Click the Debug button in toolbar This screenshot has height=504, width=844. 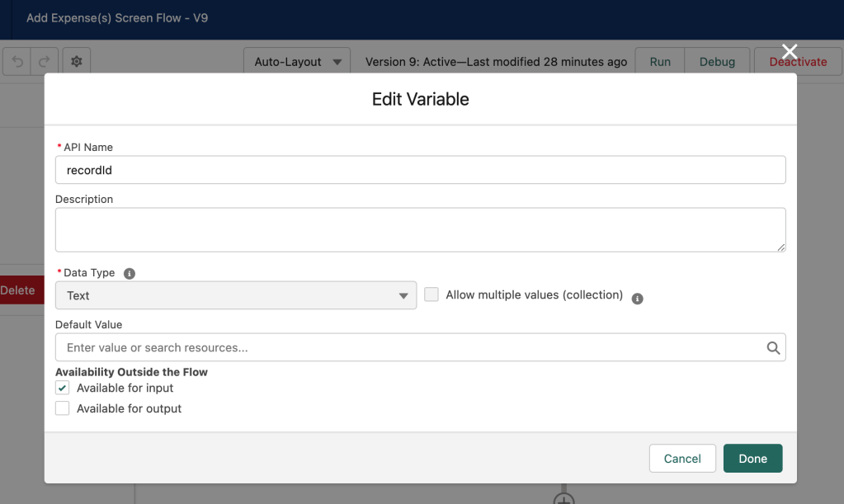pyautogui.click(x=717, y=62)
